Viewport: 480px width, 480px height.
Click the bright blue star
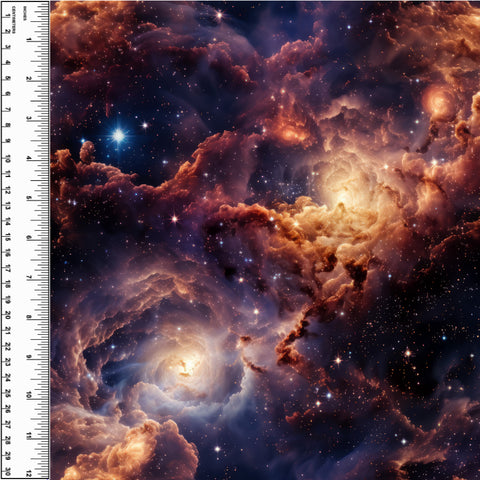point(118,136)
